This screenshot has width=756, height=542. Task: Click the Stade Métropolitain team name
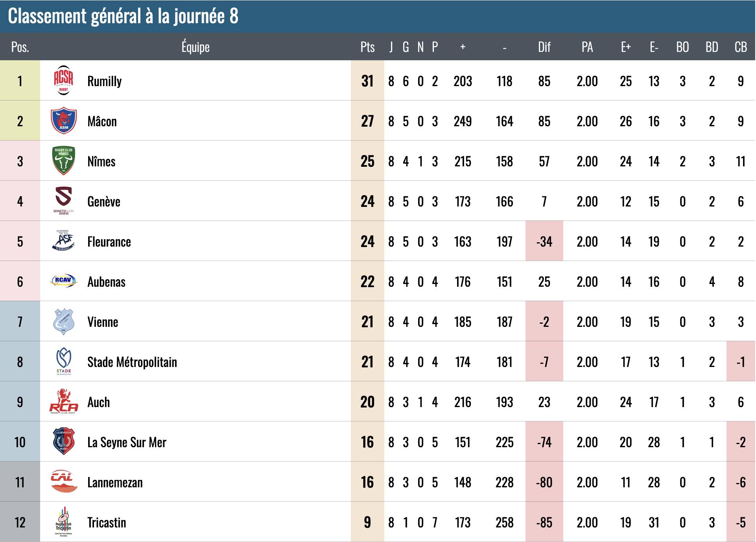point(132,362)
